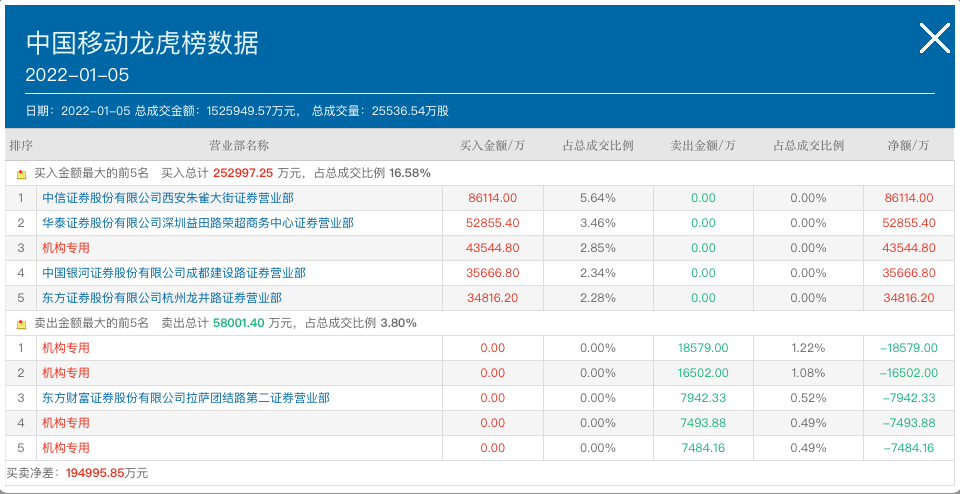Select the 2.34% ratio cell
The image size is (960, 494).
(x=598, y=273)
